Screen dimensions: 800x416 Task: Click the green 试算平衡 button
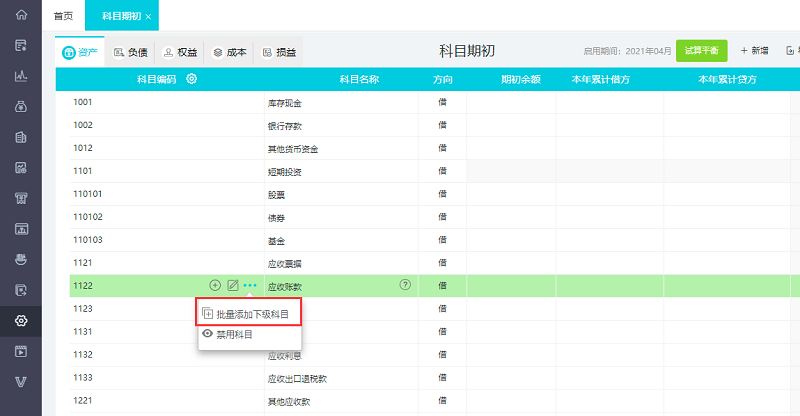(702, 51)
